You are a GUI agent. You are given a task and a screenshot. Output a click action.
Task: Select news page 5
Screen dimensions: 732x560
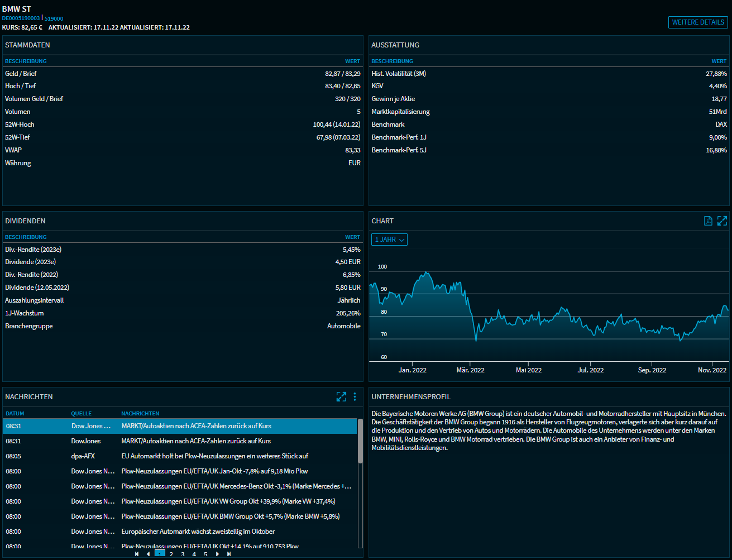205,554
